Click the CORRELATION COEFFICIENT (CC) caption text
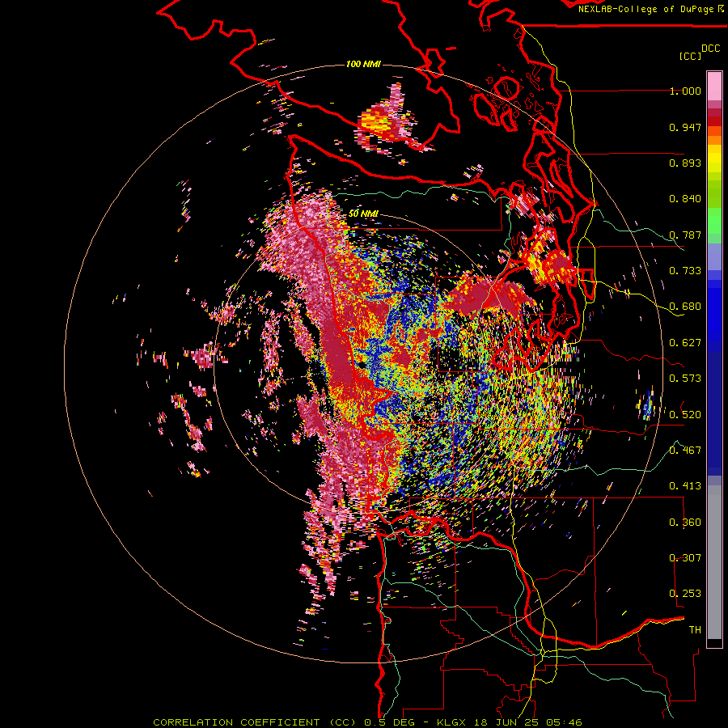This screenshot has width=728, height=728. (x=255, y=722)
